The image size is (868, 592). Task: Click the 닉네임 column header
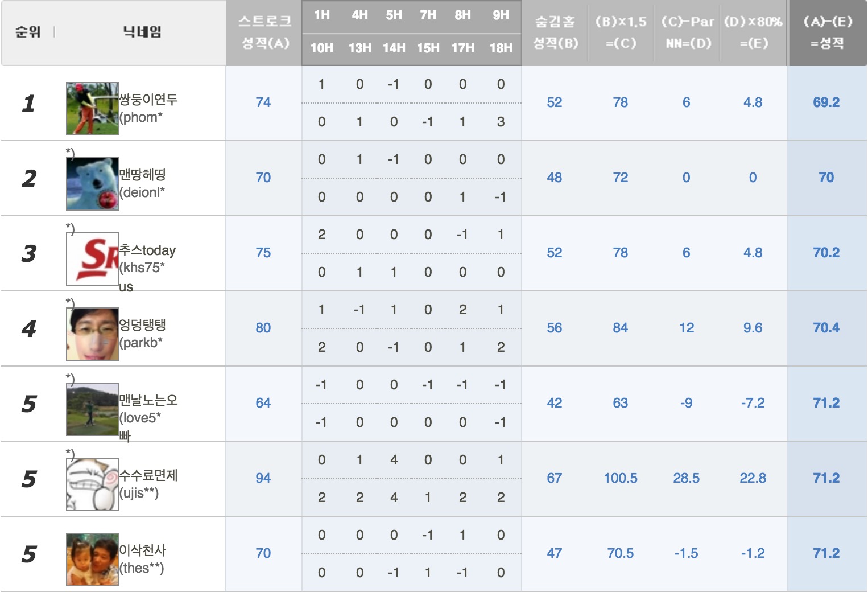pyautogui.click(x=142, y=32)
